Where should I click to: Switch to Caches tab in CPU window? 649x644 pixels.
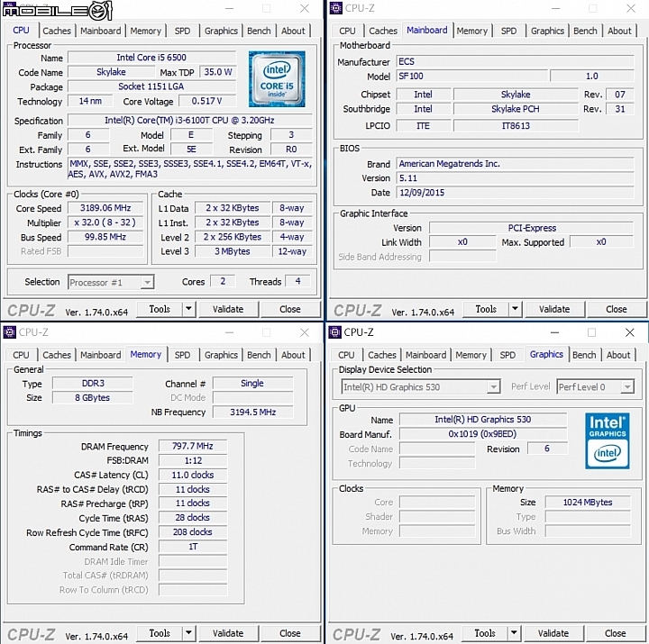(57, 31)
